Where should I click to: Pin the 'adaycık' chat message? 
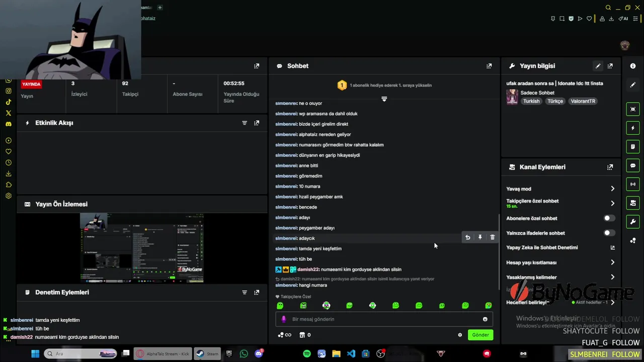480,237
